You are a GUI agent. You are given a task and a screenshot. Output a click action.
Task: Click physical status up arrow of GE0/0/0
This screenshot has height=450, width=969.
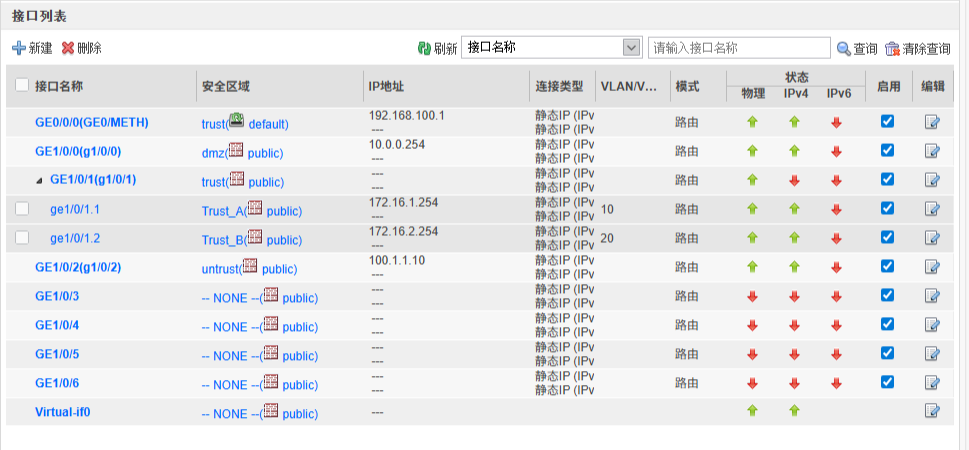click(752, 122)
